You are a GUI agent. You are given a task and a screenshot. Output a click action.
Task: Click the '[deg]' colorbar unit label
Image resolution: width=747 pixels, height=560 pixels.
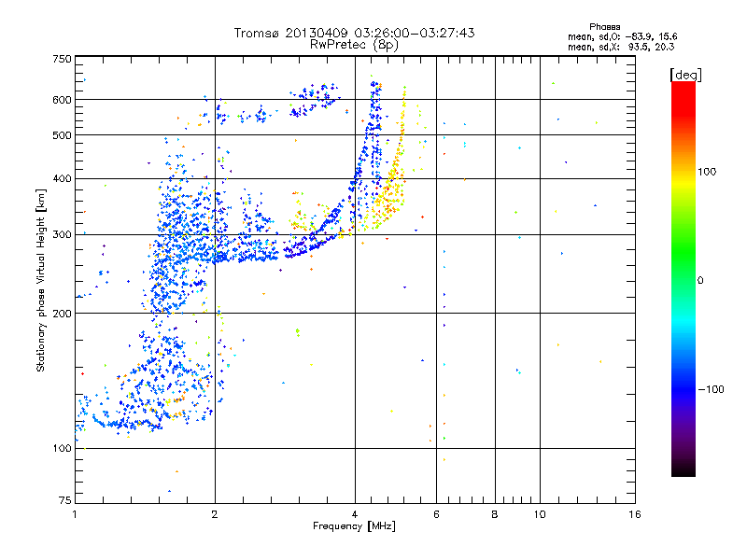(x=685, y=75)
